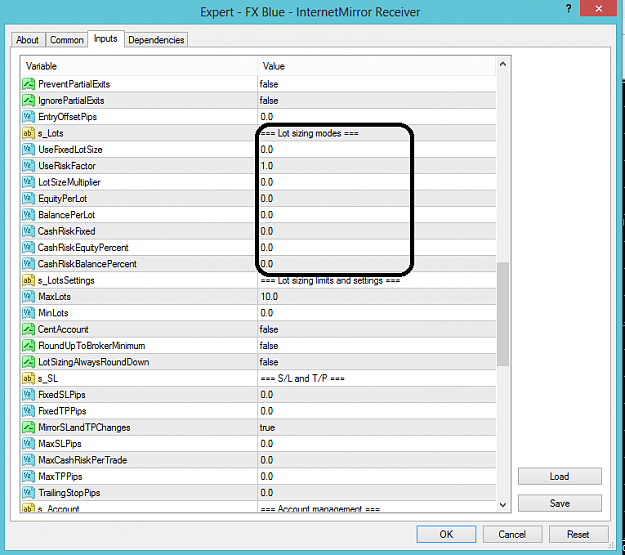
Task: Click the PreventPartialExits boolean icon
Action: 28,84
